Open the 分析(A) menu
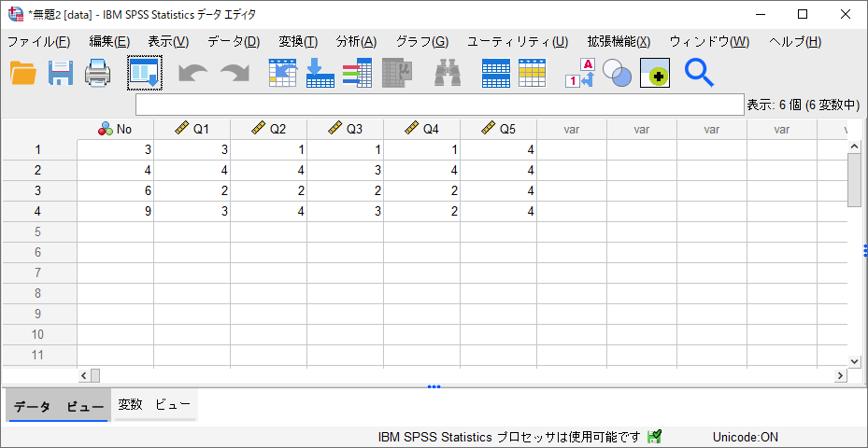Screen dimensions: 868x448 357,41
